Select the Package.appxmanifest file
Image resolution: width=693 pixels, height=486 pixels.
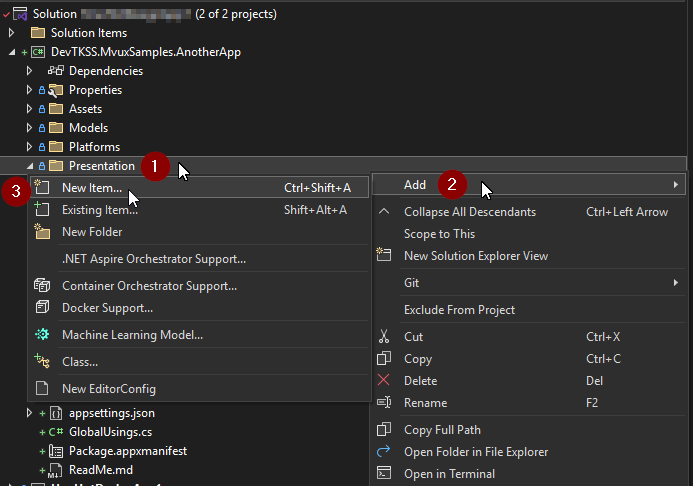click(128, 451)
